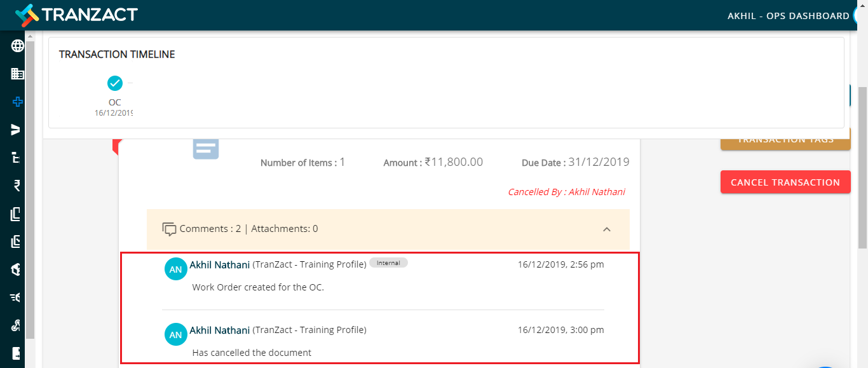Image resolution: width=868 pixels, height=368 pixels.
Task: Click the page's vertical scrollbar on the right edge
Action: coord(862,168)
